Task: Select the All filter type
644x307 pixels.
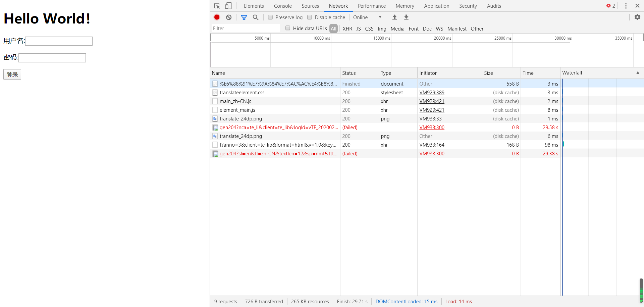Action: tap(333, 29)
